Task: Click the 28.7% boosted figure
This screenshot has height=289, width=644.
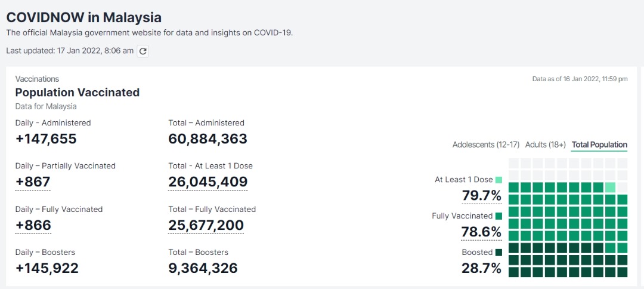Action: (x=481, y=268)
